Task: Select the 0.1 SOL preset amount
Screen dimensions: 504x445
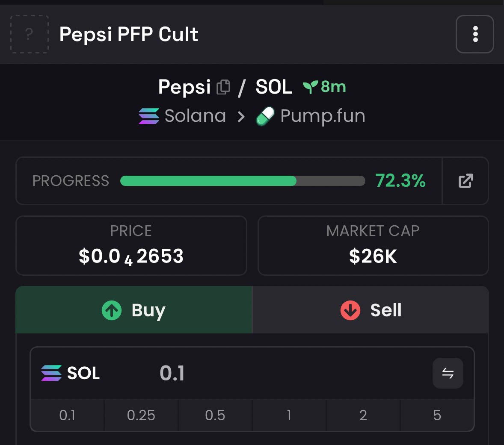Action: pyautogui.click(x=67, y=415)
